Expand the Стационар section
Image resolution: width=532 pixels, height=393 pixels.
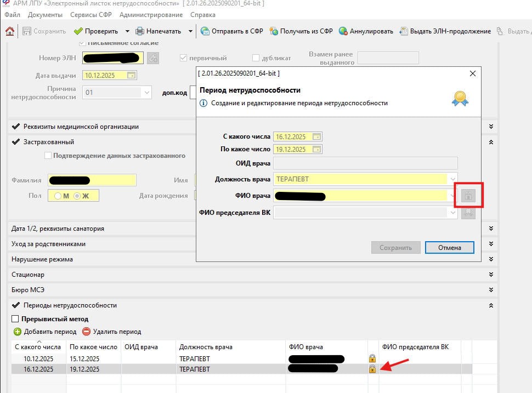[x=490, y=275]
